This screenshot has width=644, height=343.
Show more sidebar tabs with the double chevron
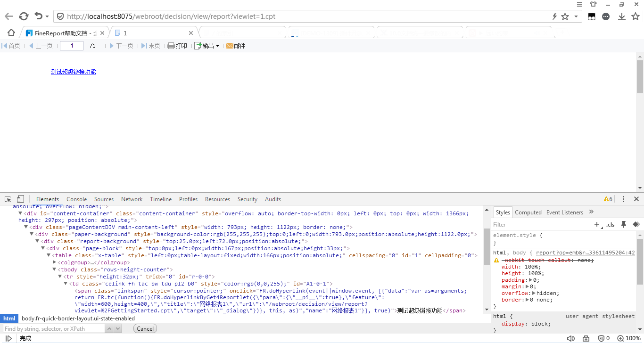[x=592, y=212]
